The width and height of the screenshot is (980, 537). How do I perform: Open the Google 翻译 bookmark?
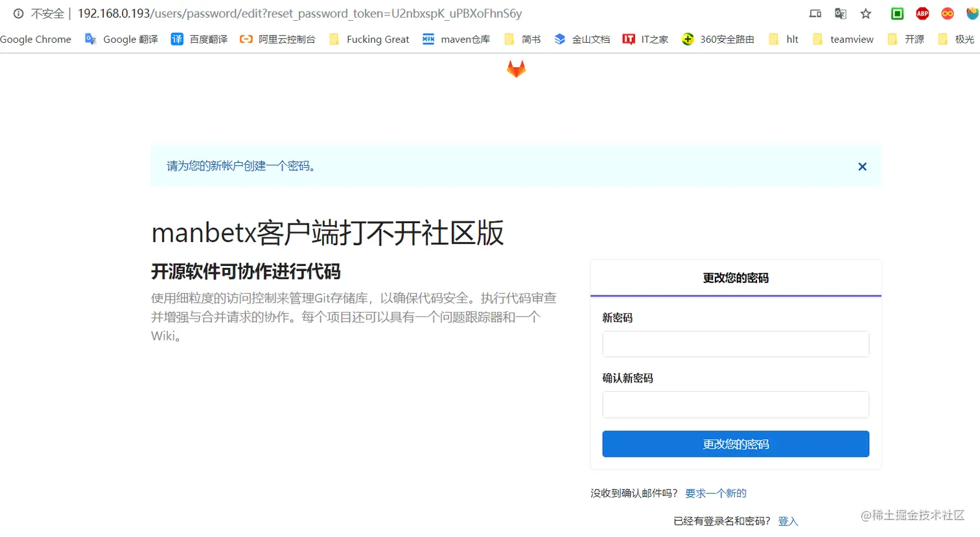(121, 40)
